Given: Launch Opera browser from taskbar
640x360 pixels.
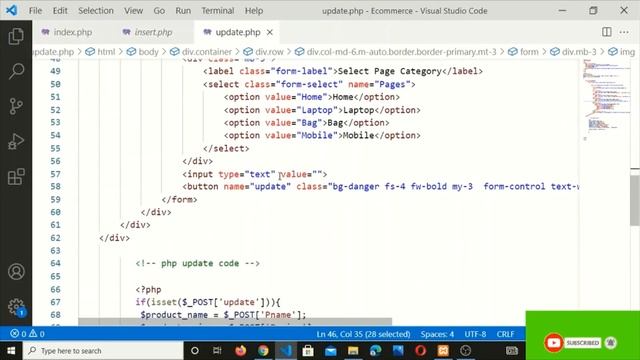Looking at the screenshot, I should click(420, 351).
